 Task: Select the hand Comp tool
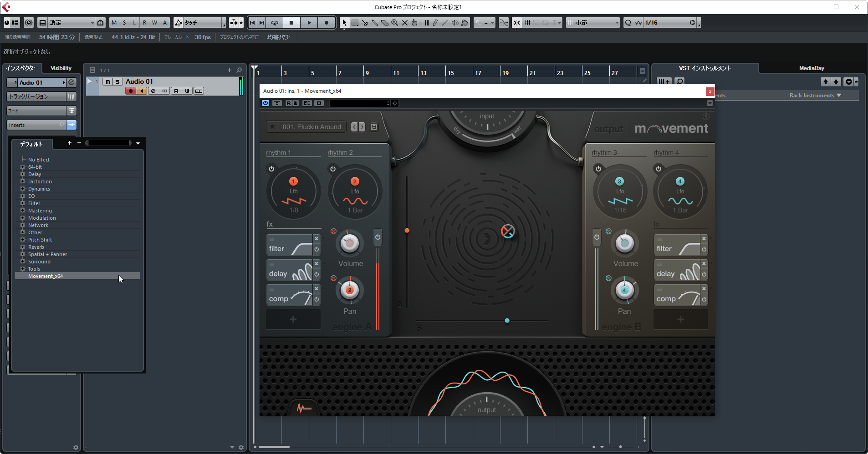(414, 22)
